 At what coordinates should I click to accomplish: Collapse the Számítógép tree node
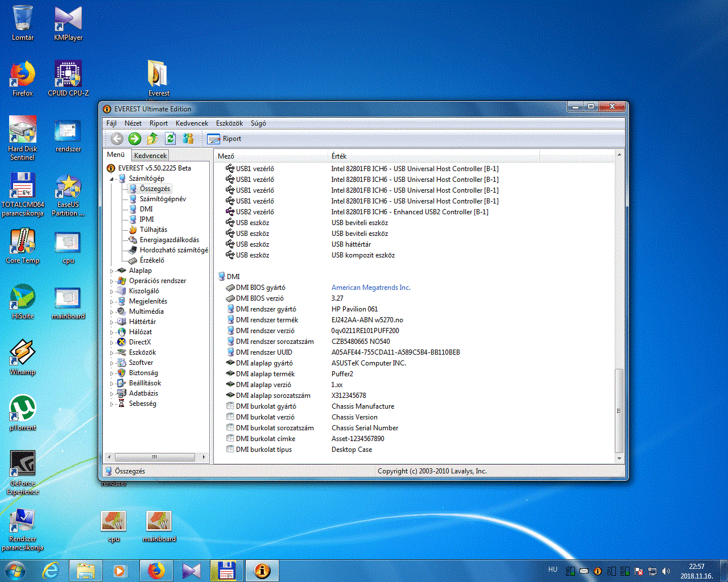(112, 178)
